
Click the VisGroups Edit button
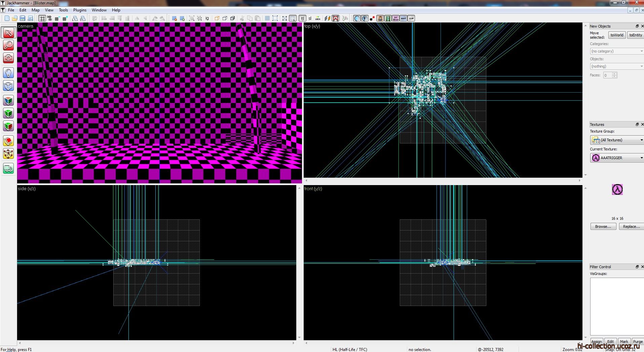[x=610, y=341]
